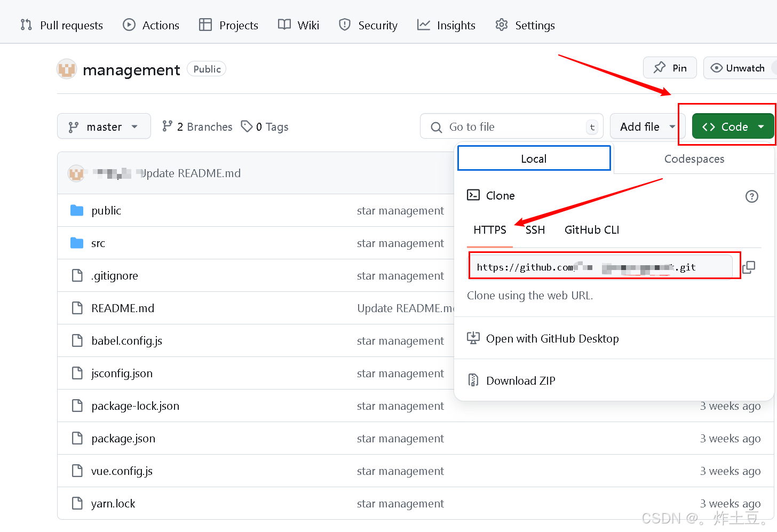Image resolution: width=777 pixels, height=532 pixels.
Task: Click the latest commit message Update README.md
Action: tap(191, 173)
